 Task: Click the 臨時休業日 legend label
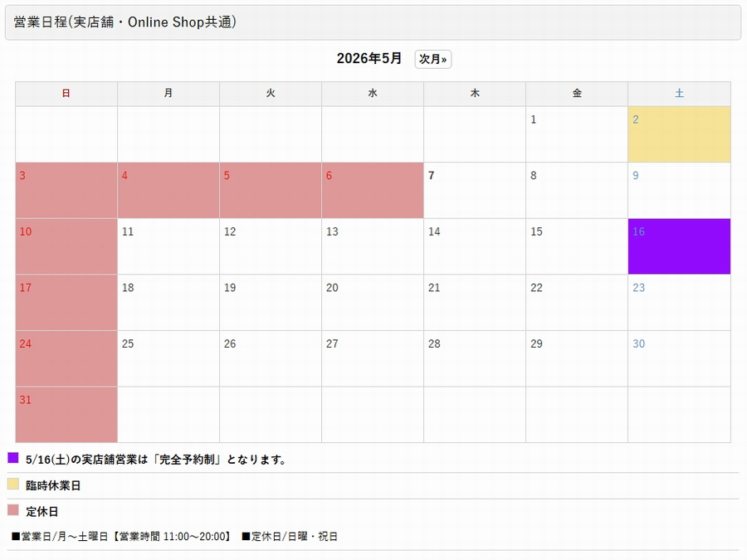coord(53,485)
